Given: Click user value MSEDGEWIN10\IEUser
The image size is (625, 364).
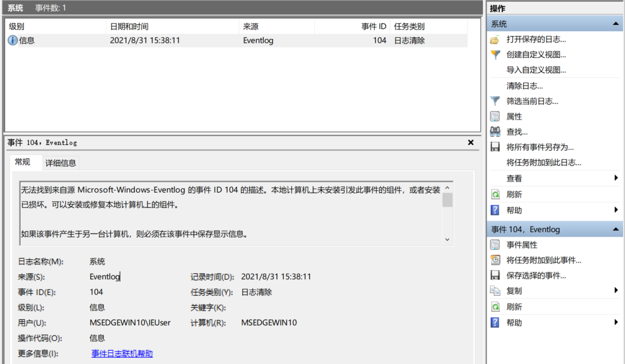Looking at the screenshot, I should point(130,323).
